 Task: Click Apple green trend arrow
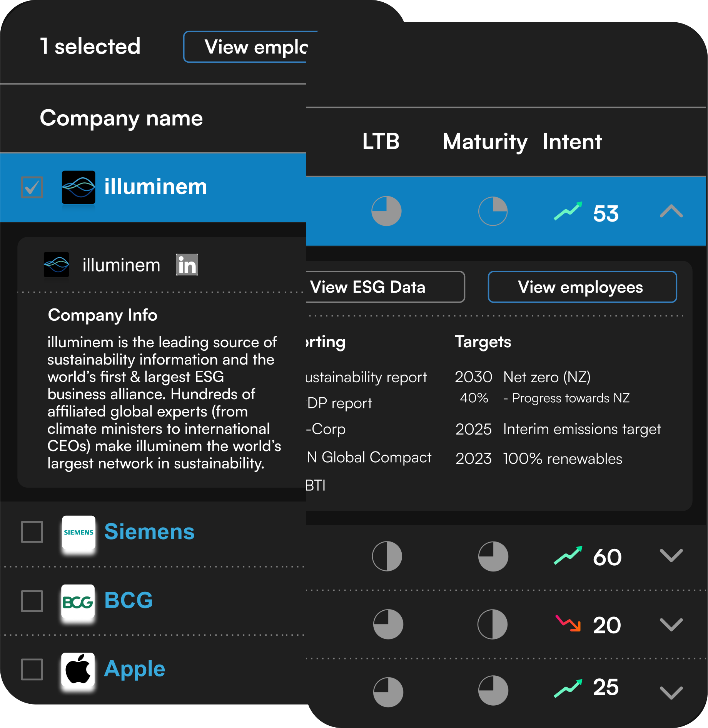click(568, 689)
